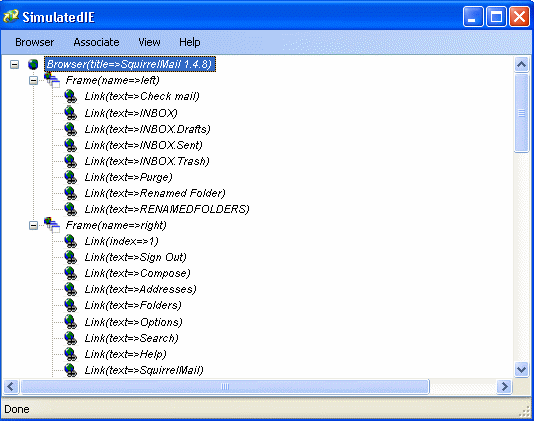Click the link icon beside Sign Out

click(70, 257)
